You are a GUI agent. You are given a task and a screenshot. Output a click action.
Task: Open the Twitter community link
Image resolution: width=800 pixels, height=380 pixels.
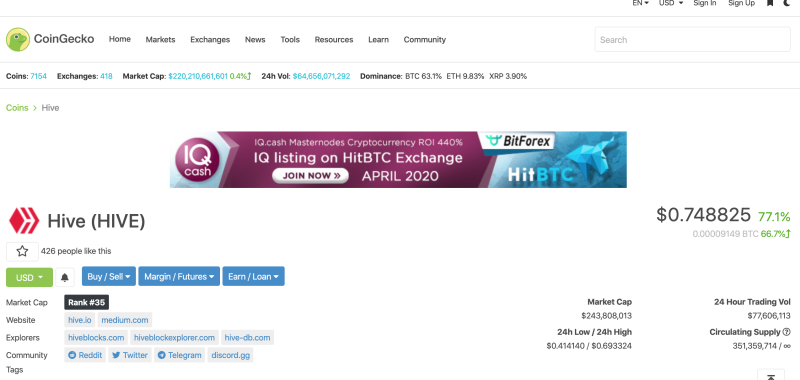coord(130,355)
